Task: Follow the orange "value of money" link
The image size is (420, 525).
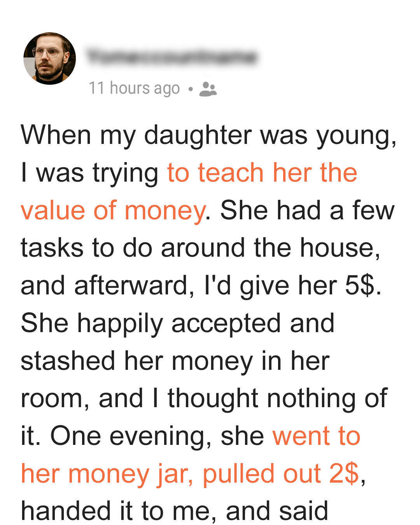Action: (113, 210)
